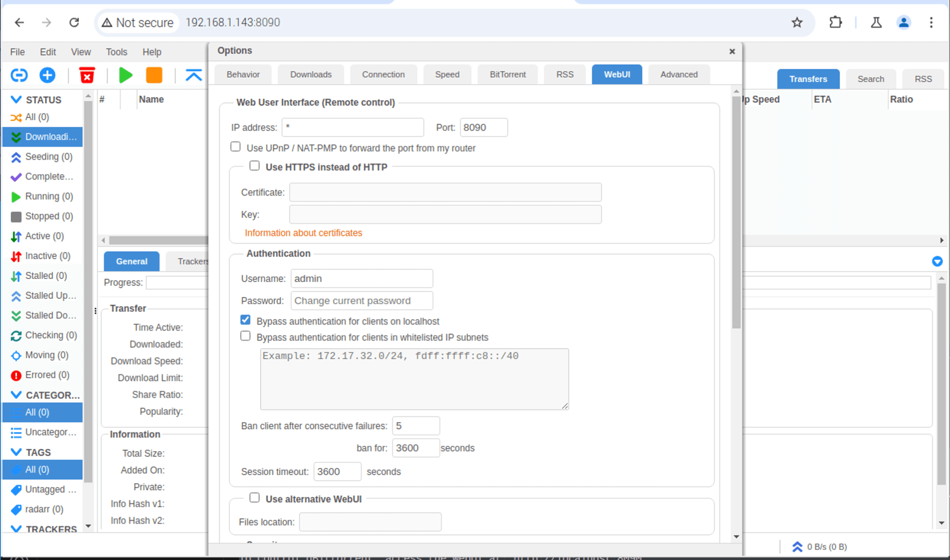Collapse the TAGS section
The width and height of the screenshot is (950, 560).
click(x=16, y=452)
